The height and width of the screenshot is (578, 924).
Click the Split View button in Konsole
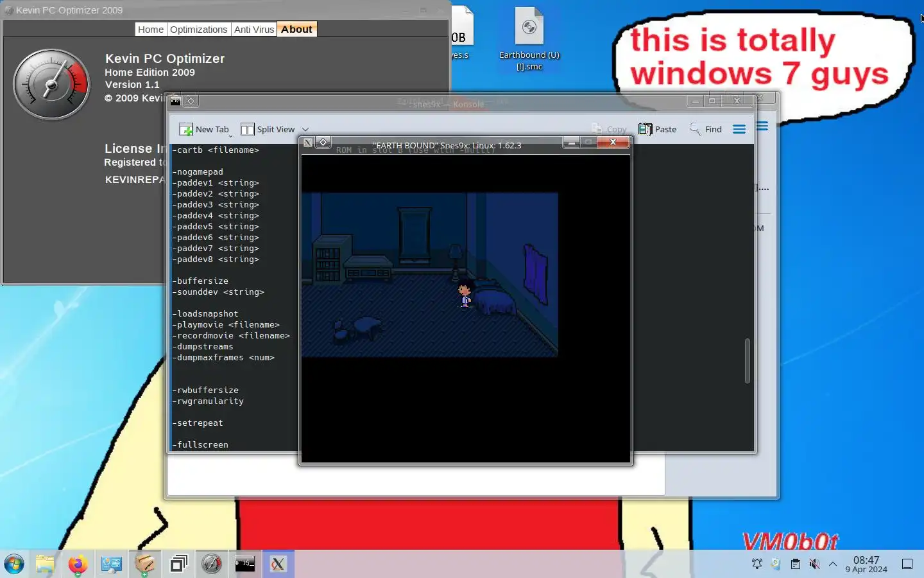[268, 129]
